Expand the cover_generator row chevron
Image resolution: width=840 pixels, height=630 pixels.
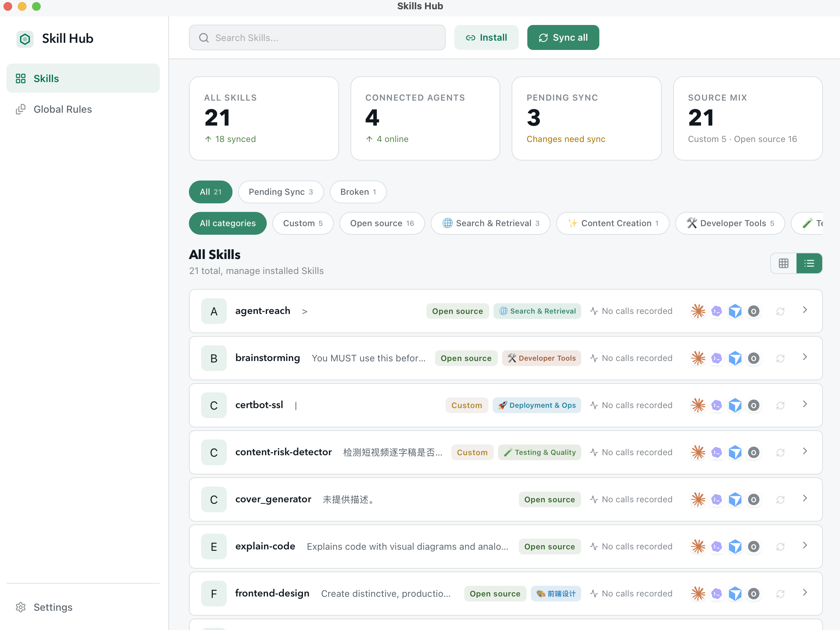click(805, 498)
